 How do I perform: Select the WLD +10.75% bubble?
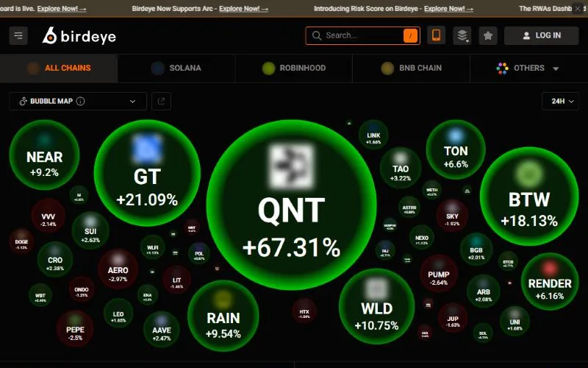pyautogui.click(x=376, y=306)
